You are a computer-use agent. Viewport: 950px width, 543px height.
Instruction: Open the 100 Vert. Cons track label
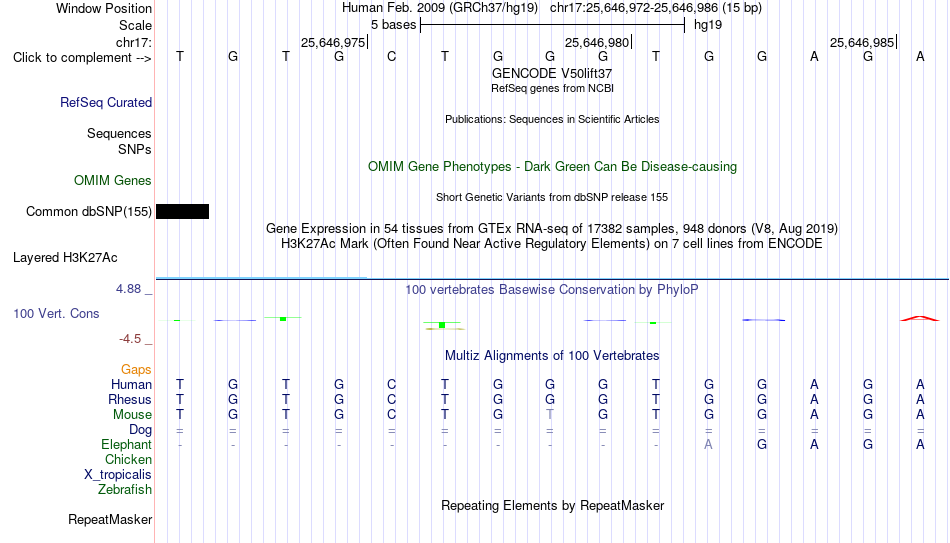[x=56, y=313]
